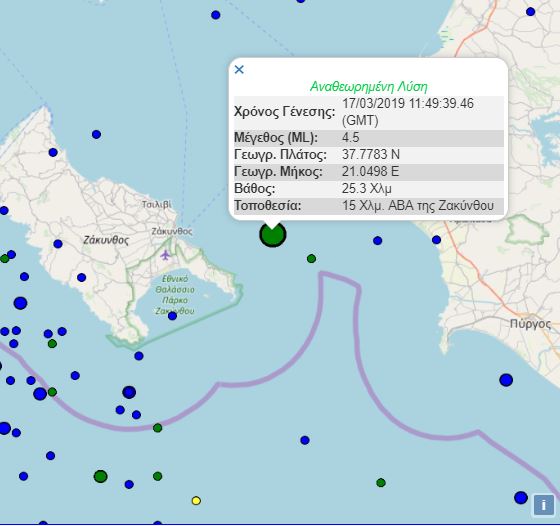Click the depth value 25.3 Χλμ

tap(367, 188)
